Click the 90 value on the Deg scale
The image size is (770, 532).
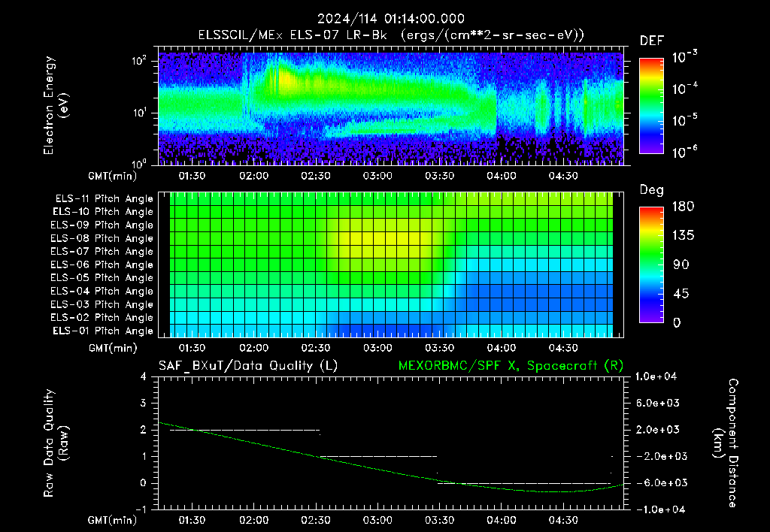pos(681,264)
